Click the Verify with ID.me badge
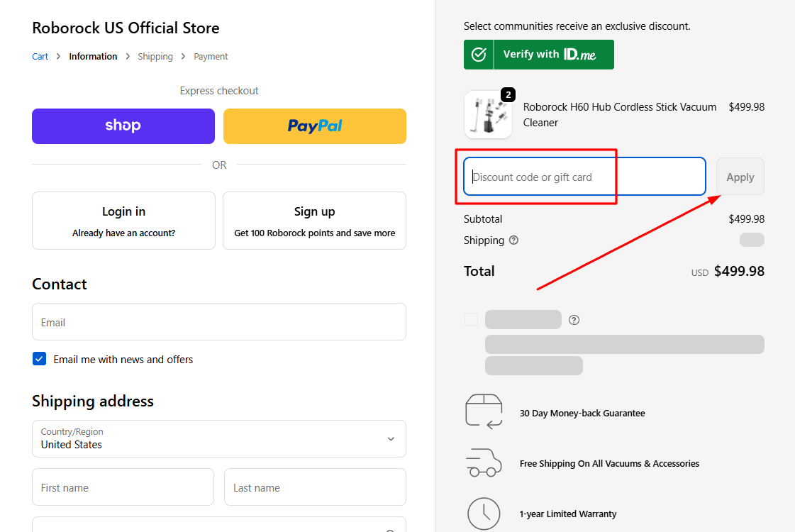This screenshot has height=532, width=795. pos(538,55)
